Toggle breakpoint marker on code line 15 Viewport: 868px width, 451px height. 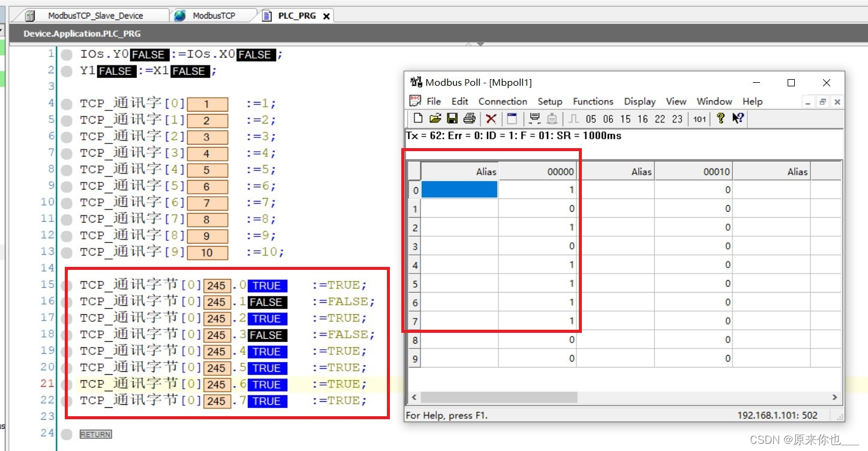pos(67,285)
